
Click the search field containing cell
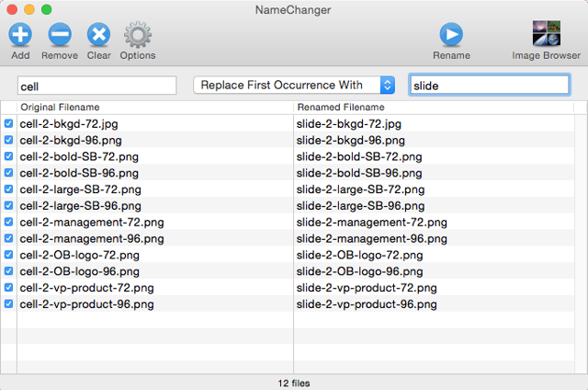click(96, 86)
